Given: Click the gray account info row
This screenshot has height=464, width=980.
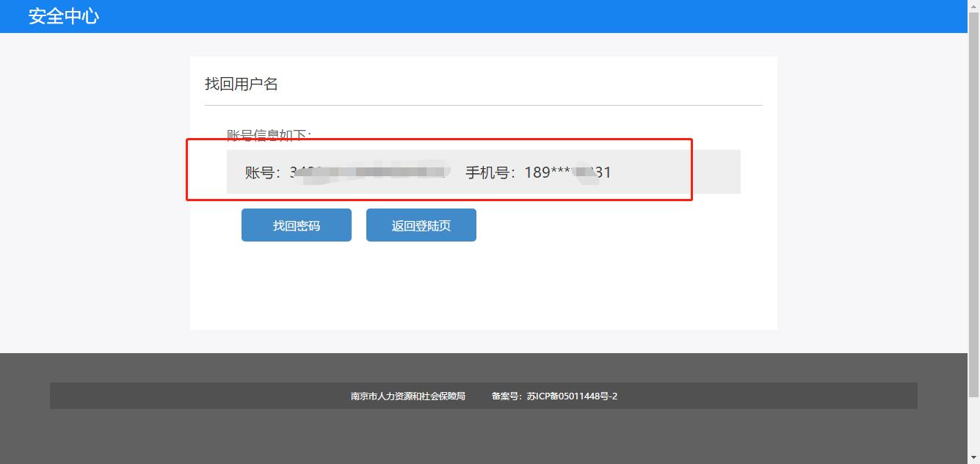Looking at the screenshot, I should [484, 173].
